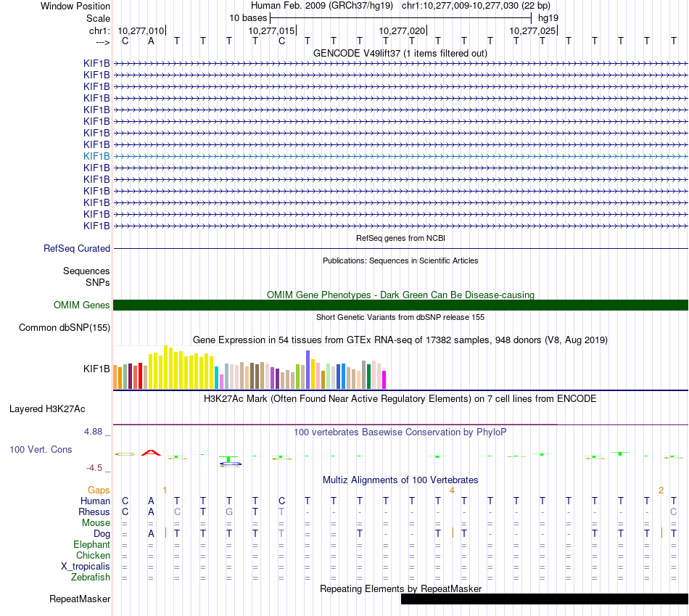This screenshot has width=689, height=616.
Task: Click the 'Human Feb. 2009 (GRCh37/hg19)' assembly text
Action: [321, 6]
